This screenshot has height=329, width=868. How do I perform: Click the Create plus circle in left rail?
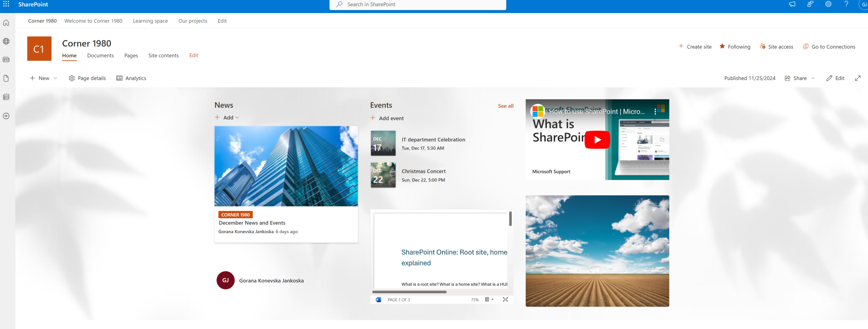(6, 116)
